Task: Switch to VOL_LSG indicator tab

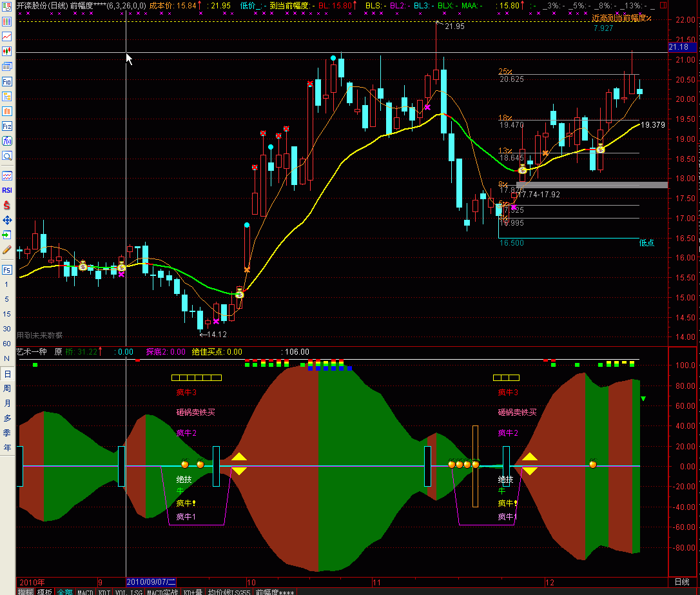Action: pyautogui.click(x=128, y=592)
